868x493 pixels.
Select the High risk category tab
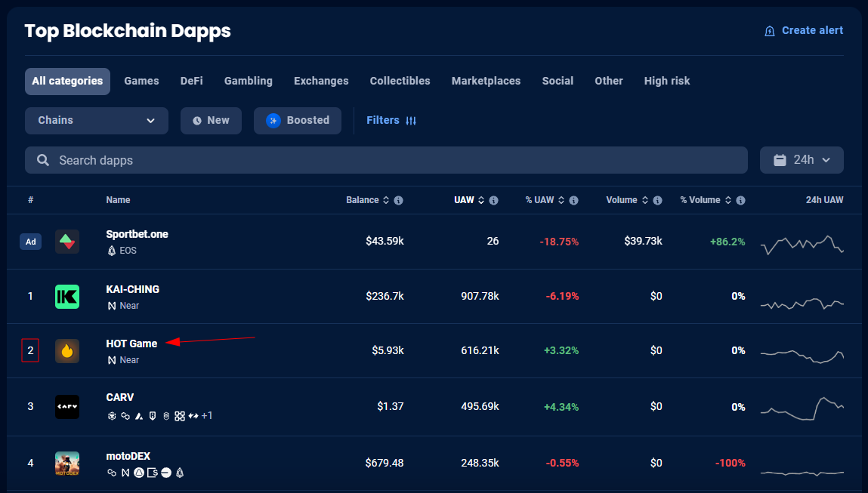pyautogui.click(x=667, y=82)
